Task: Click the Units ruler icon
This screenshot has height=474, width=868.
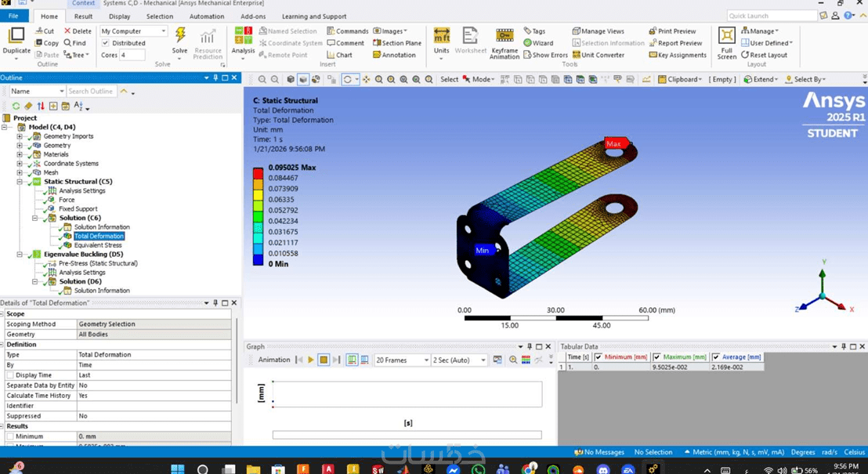Action: pyautogui.click(x=441, y=35)
